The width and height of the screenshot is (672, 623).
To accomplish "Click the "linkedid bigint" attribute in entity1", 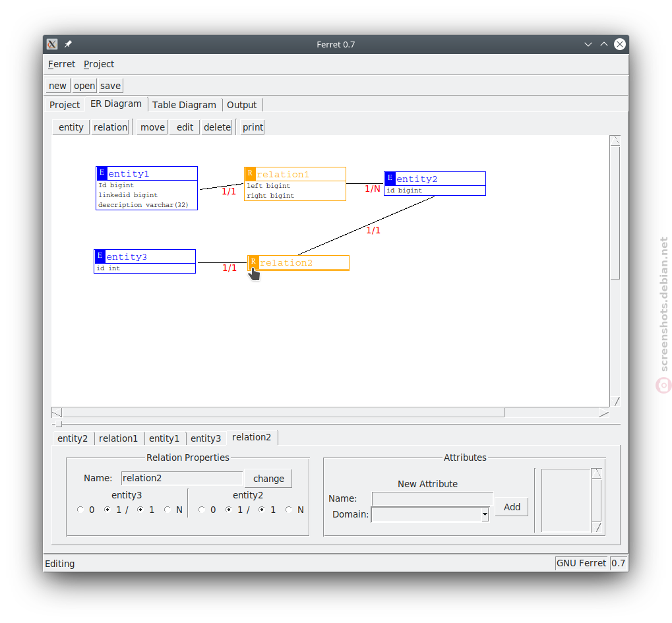I will click(x=128, y=195).
